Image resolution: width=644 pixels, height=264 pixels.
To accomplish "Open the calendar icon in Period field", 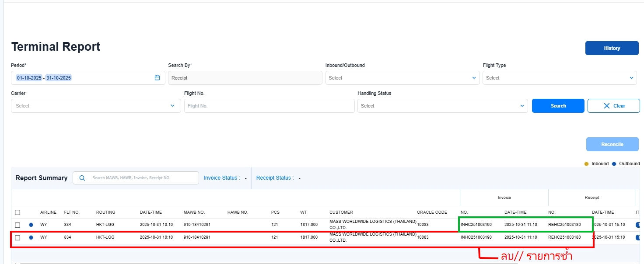I will click(157, 78).
